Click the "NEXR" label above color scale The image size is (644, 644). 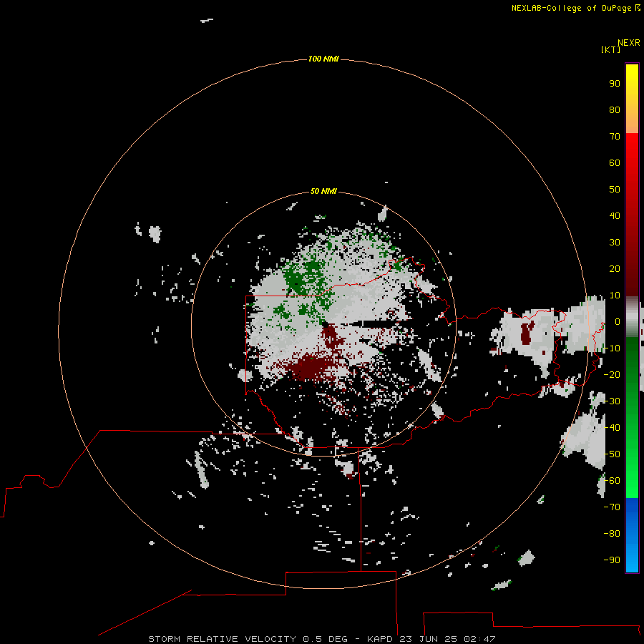(628, 43)
